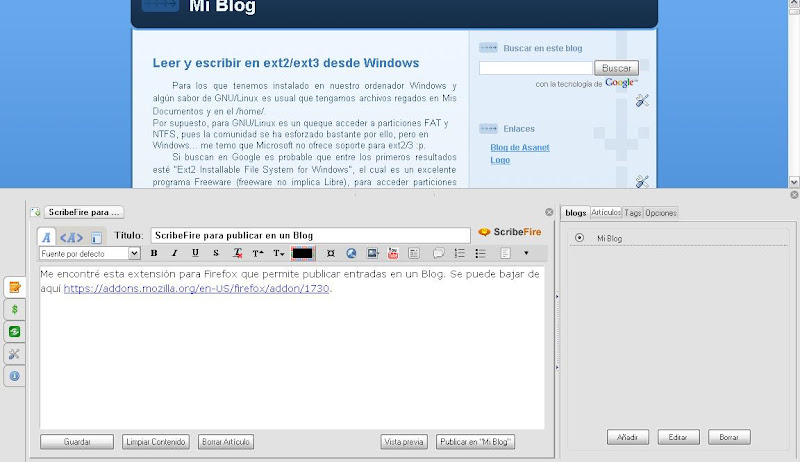This screenshot has width=800, height=462.
Task: Click the Mi Blog header title
Action: coord(222,7)
